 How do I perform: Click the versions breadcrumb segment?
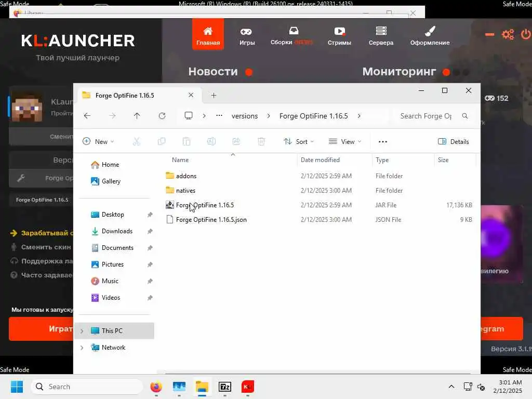(245, 116)
